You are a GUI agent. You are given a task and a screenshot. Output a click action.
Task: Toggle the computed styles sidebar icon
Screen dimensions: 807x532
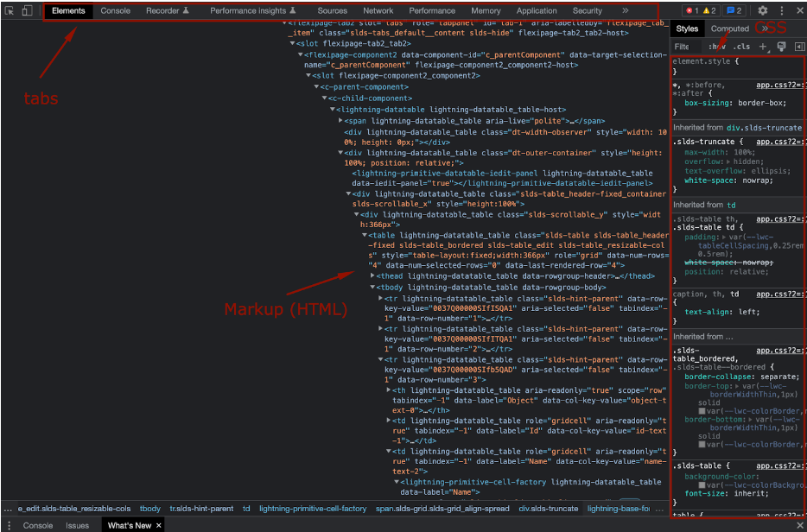coord(799,47)
